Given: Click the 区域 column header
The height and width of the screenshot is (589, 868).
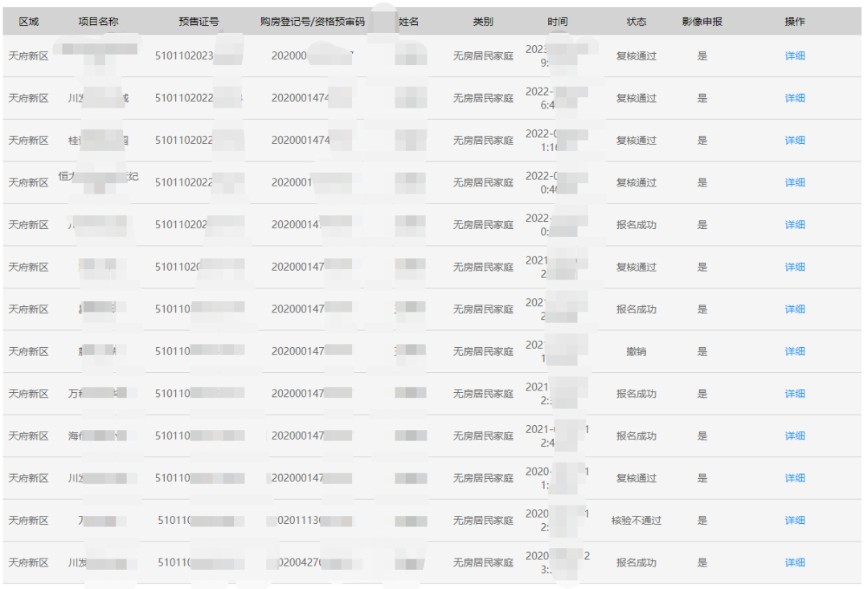Looking at the screenshot, I should (x=29, y=22).
